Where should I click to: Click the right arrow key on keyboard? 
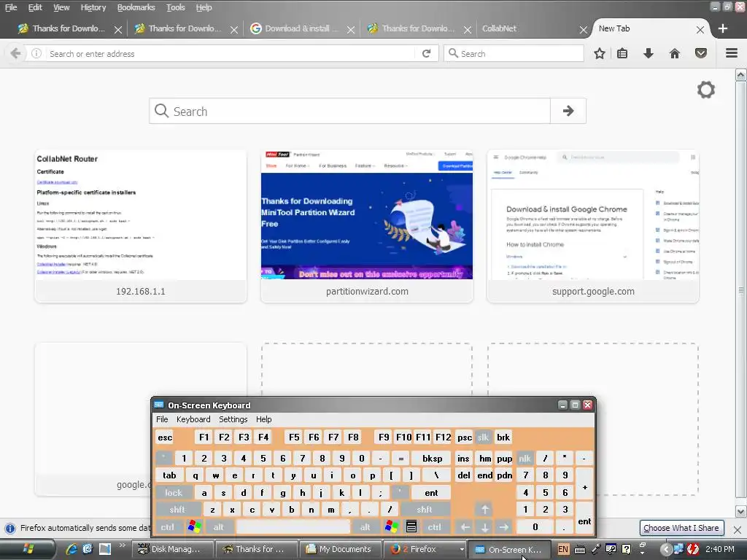pyautogui.click(x=504, y=526)
